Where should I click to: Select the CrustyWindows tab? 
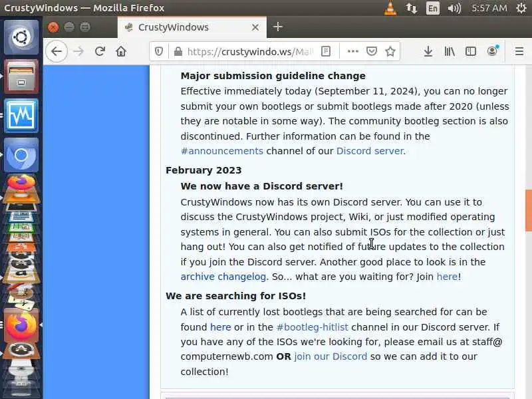(x=192, y=27)
